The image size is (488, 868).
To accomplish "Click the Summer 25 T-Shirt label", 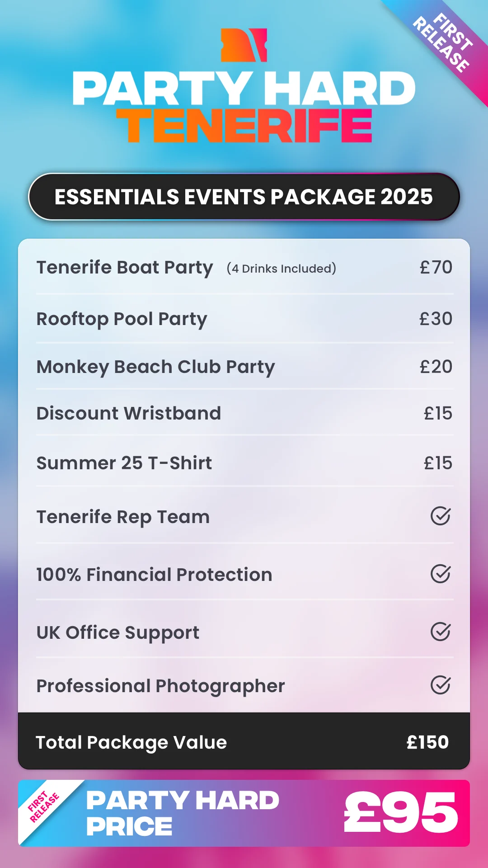I will [124, 463].
